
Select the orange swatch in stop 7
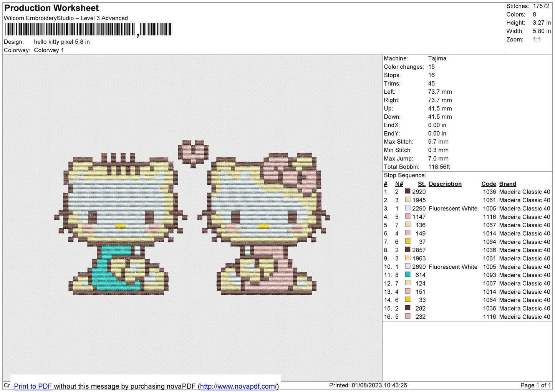(x=408, y=241)
